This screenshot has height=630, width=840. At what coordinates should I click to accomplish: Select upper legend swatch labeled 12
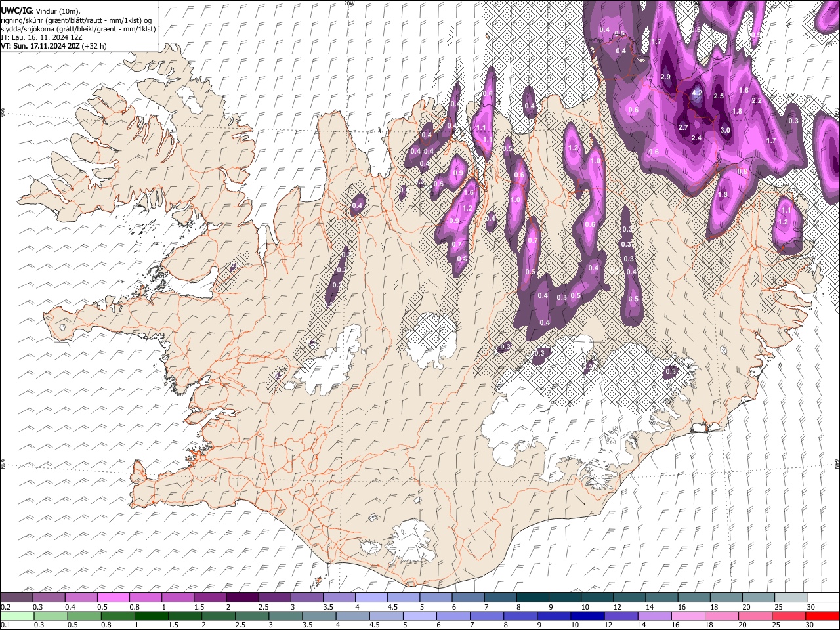pyautogui.click(x=630, y=597)
